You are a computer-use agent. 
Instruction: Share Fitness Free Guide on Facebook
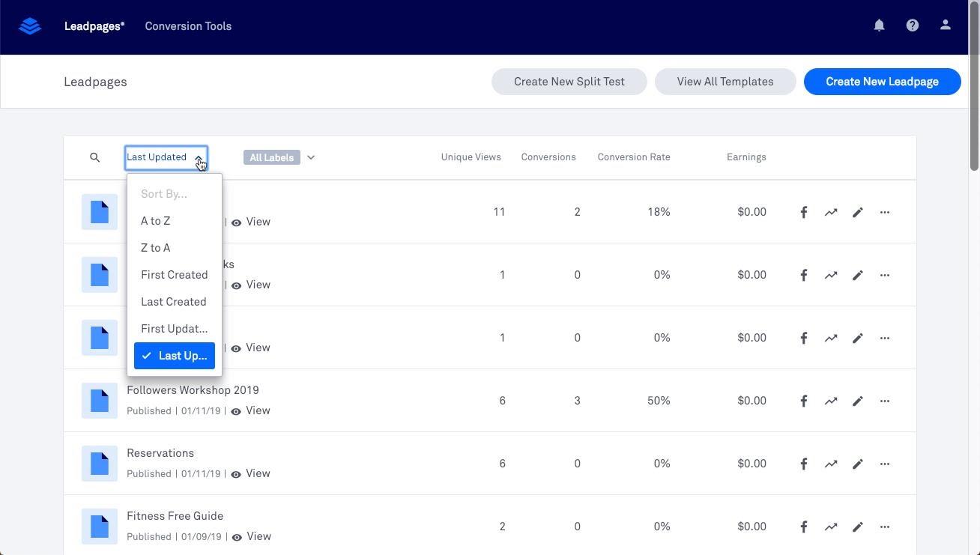click(x=803, y=527)
